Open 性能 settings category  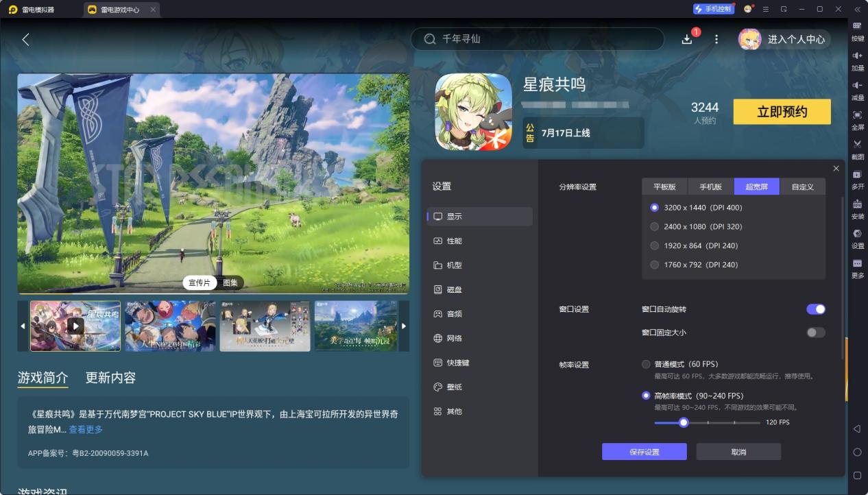[x=480, y=241]
